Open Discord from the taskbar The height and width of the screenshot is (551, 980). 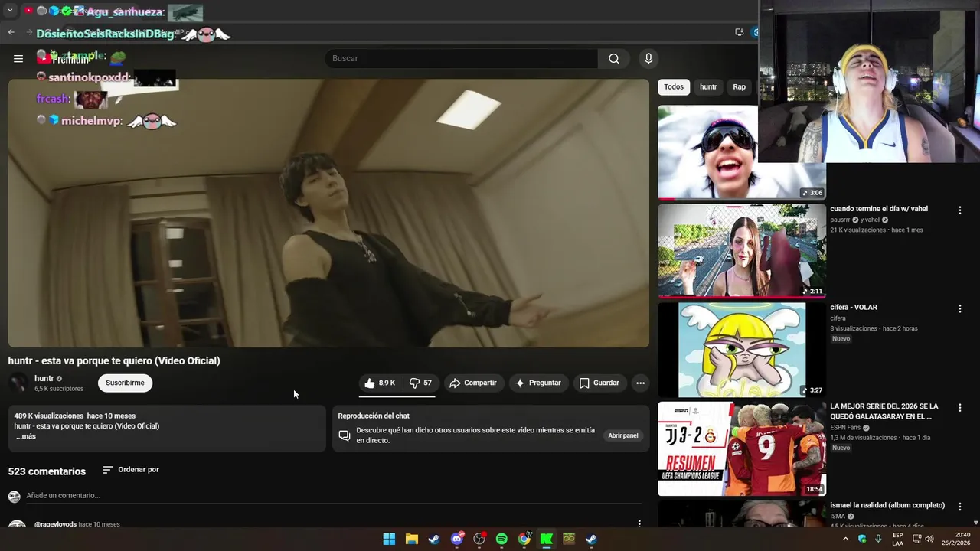(457, 539)
